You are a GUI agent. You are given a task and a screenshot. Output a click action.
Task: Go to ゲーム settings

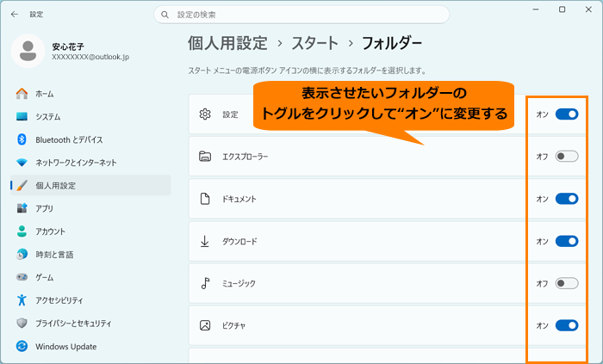click(90, 277)
